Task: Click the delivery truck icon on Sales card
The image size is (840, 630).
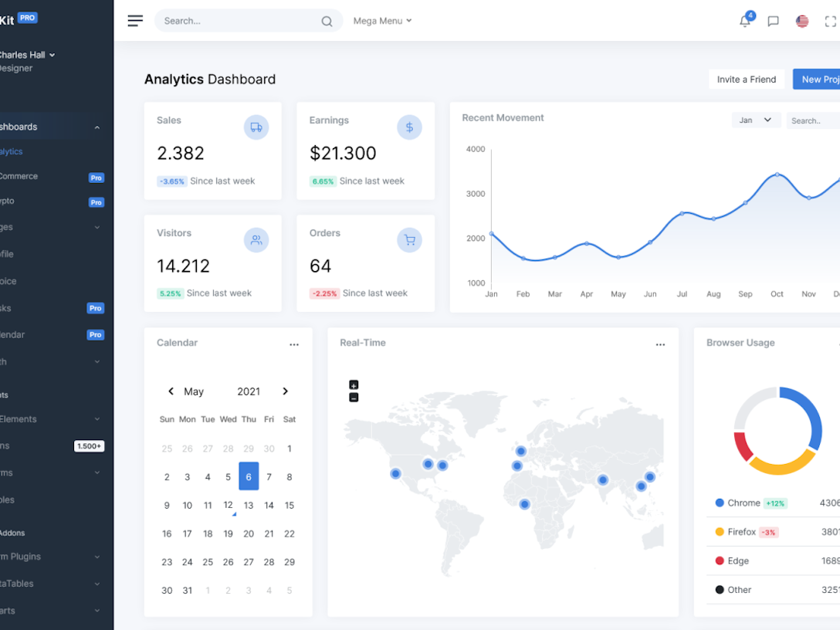Action: (256, 127)
